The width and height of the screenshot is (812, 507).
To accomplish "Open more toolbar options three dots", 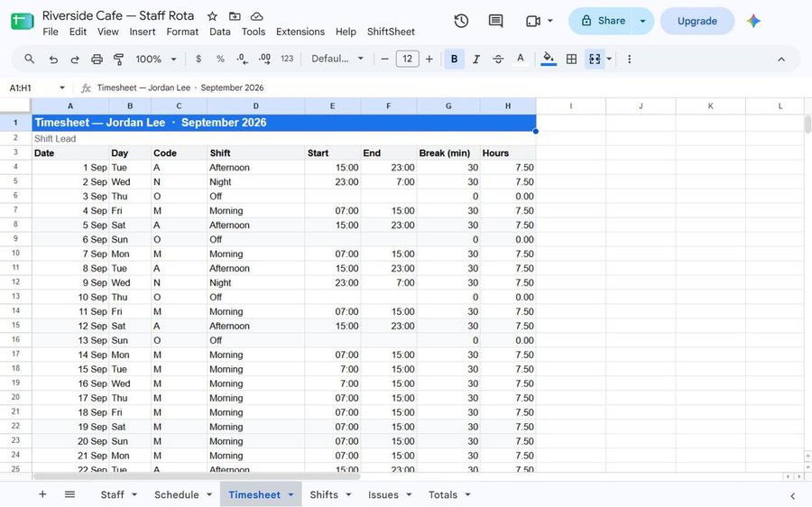I will 629,59.
